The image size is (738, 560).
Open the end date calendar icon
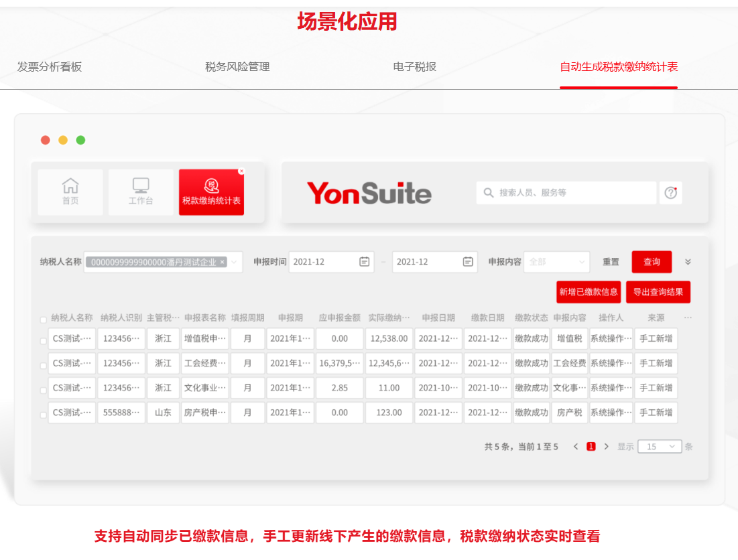tap(468, 262)
